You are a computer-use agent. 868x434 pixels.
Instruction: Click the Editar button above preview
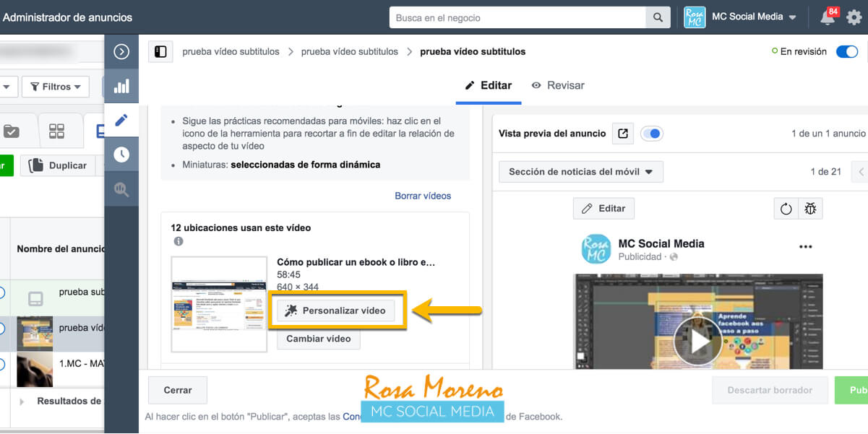click(603, 209)
